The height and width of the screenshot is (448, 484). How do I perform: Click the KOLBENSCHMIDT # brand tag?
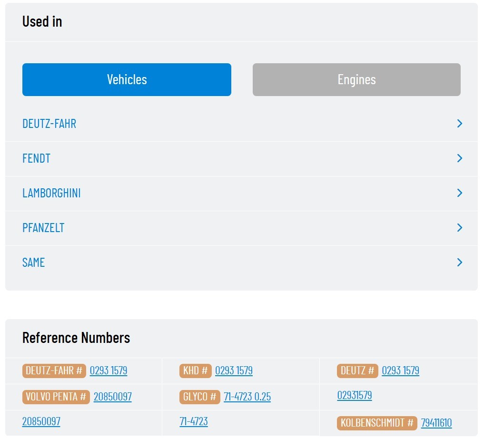[377, 423]
